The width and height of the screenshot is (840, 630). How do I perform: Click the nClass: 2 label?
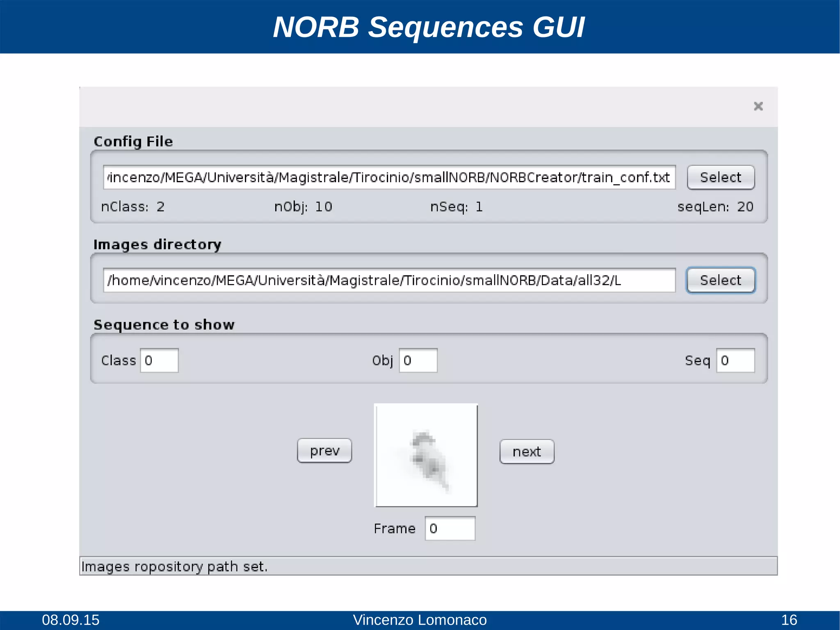pos(133,206)
